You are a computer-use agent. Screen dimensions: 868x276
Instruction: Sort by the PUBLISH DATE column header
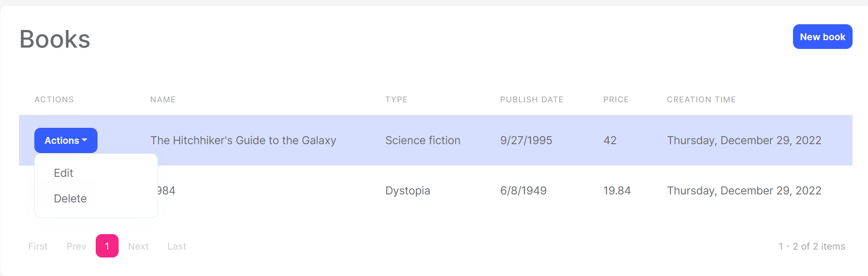[x=531, y=99]
